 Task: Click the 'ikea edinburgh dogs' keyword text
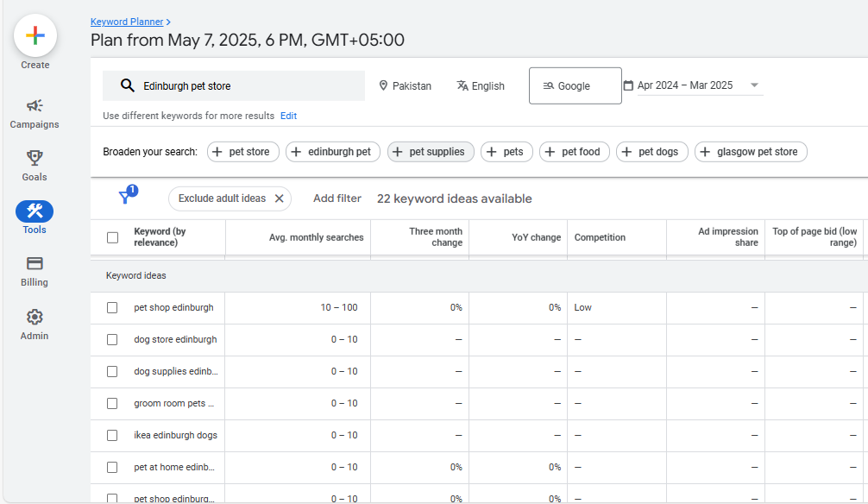click(175, 435)
